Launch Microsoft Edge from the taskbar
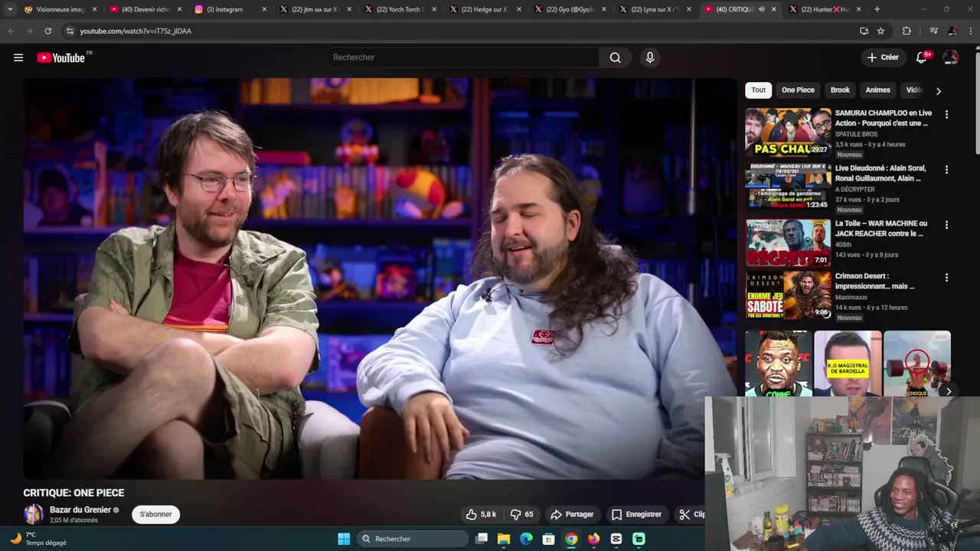 click(526, 539)
